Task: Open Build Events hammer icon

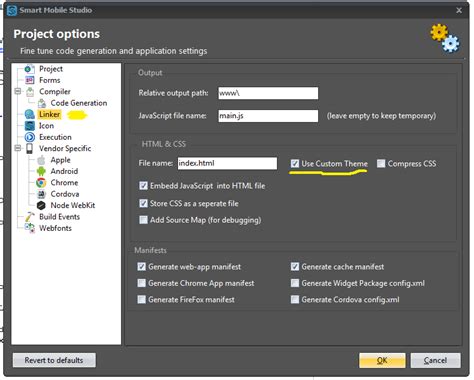Action: point(30,217)
